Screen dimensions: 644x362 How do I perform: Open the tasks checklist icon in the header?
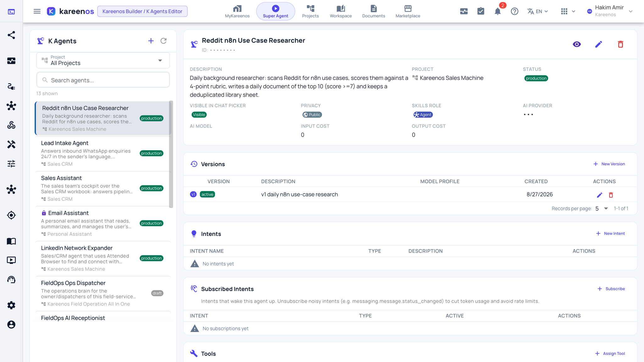click(481, 11)
